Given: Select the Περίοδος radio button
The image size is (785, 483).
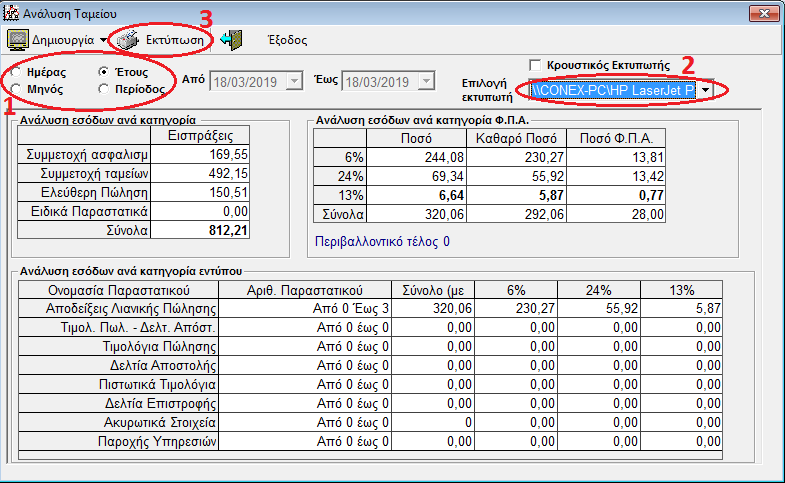Looking at the screenshot, I should pos(103,89).
